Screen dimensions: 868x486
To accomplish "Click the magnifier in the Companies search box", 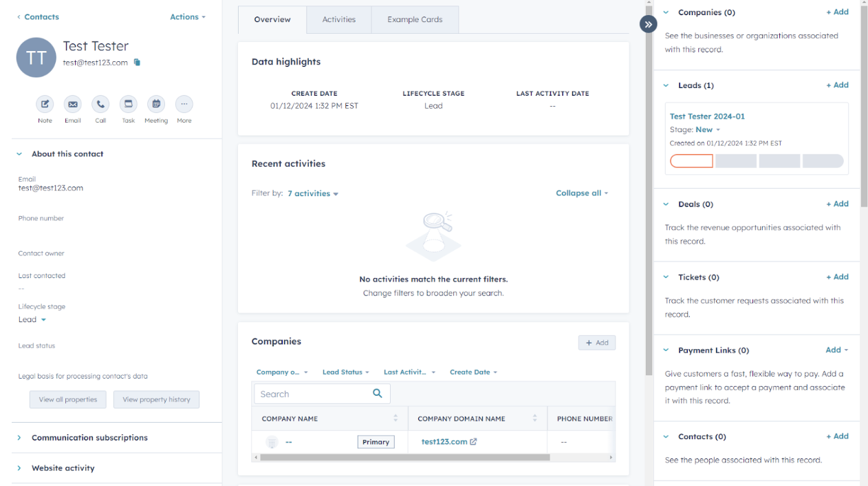I will [377, 393].
